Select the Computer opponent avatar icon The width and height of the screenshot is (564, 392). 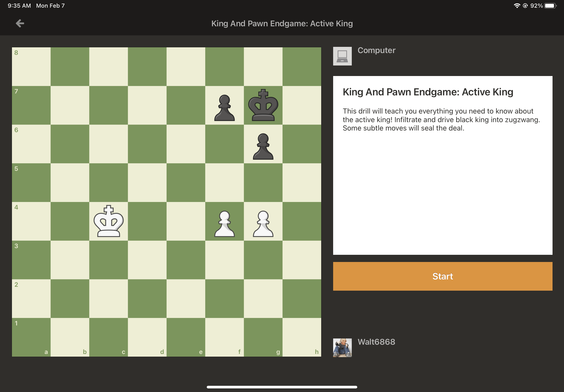pyautogui.click(x=342, y=56)
